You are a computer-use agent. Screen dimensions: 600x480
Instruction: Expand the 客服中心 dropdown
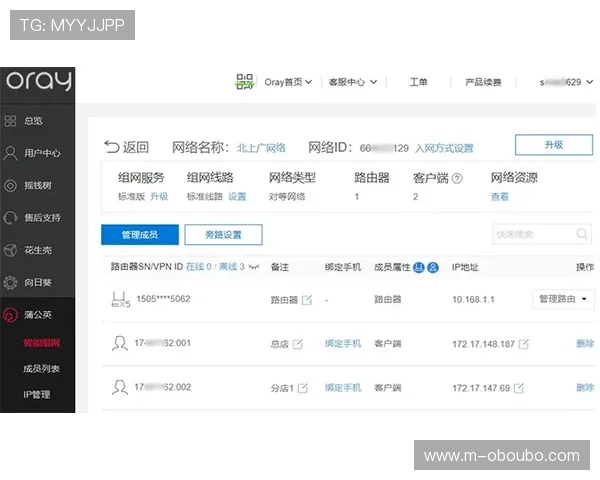click(x=352, y=82)
